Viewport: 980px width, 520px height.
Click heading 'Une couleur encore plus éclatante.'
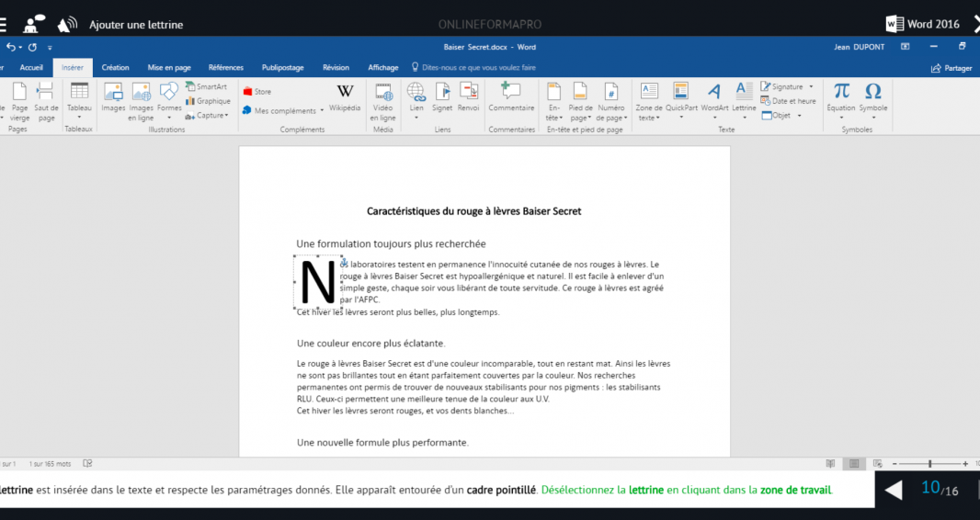(371, 344)
